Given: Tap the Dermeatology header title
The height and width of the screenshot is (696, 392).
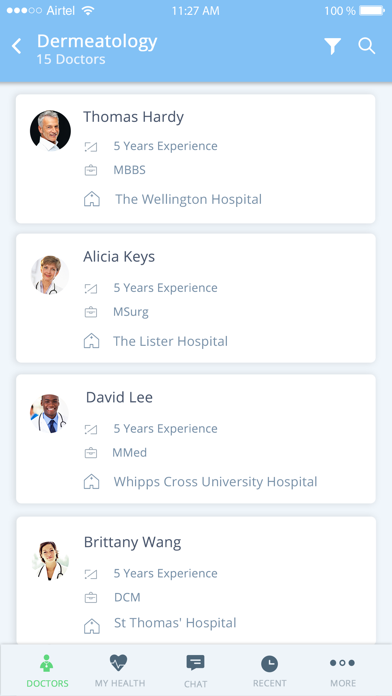Looking at the screenshot, I should tap(97, 41).
